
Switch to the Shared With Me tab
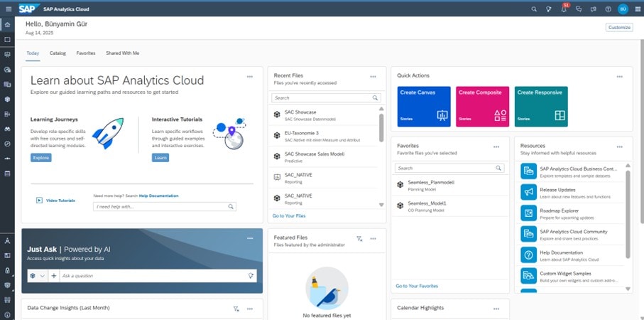(122, 53)
